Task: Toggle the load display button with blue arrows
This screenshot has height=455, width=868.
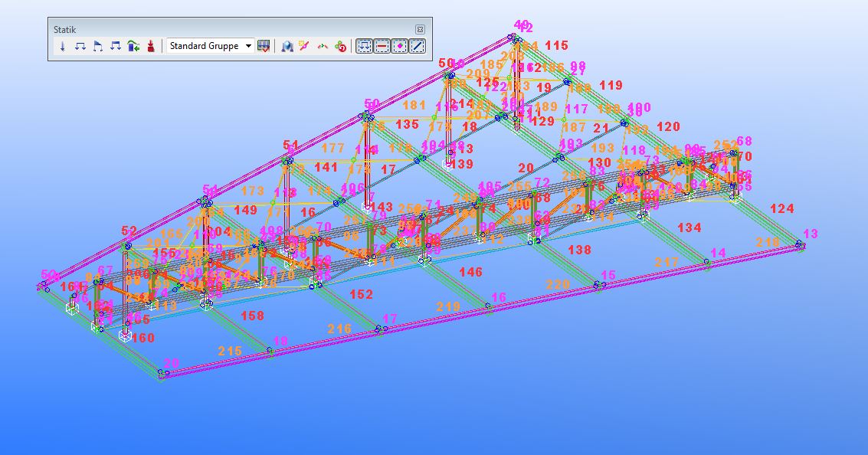Action: pos(364,47)
